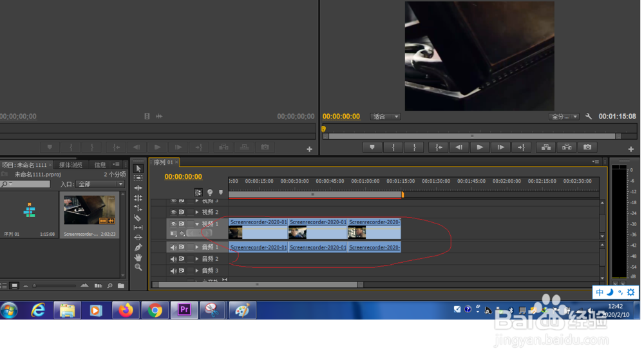Expand the 音频 1 track
This screenshot has height=362, width=644.
(197, 247)
